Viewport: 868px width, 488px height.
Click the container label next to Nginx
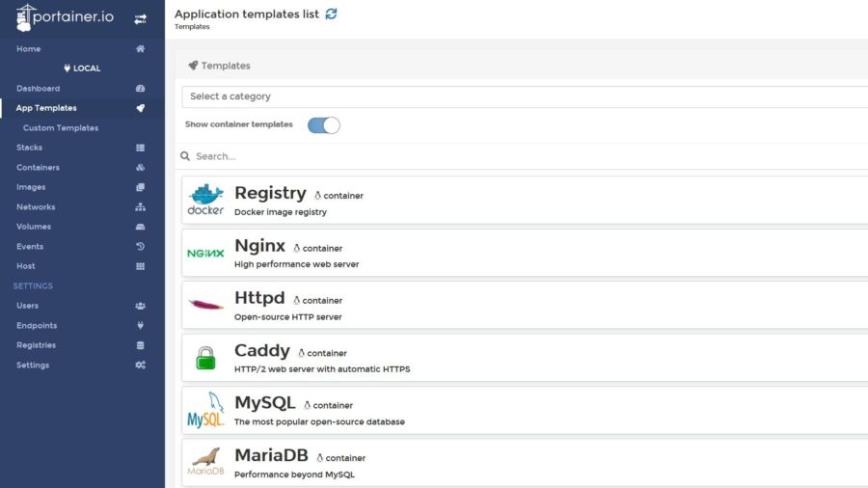click(322, 249)
